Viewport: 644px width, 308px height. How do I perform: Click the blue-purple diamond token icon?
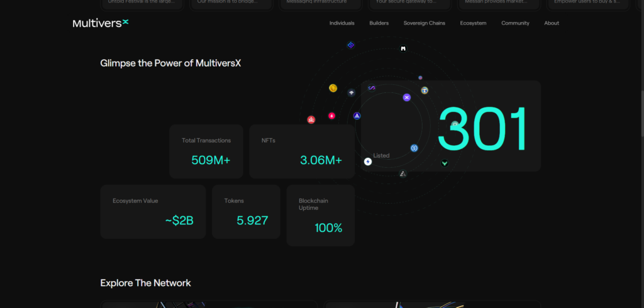click(x=351, y=45)
